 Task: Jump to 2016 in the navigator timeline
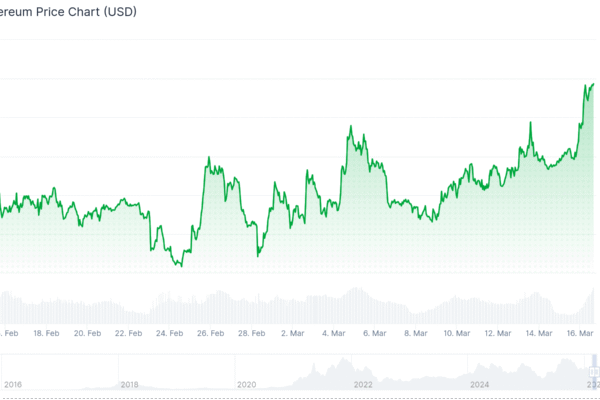pos(13,384)
